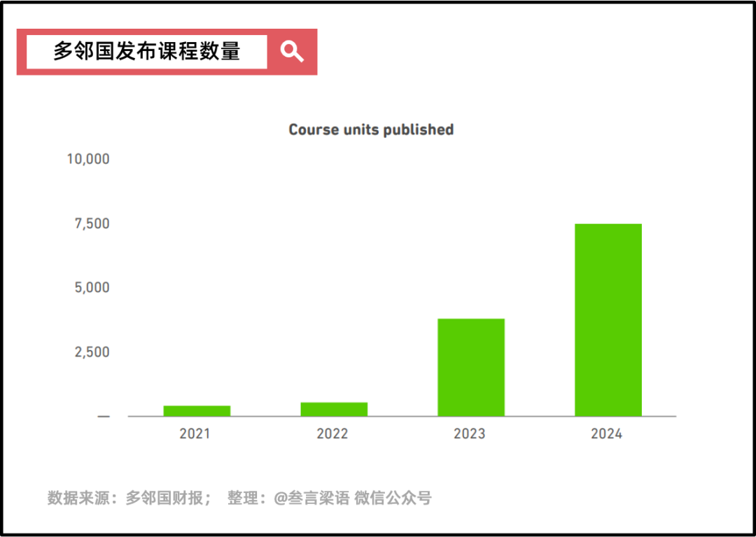Select the 7,500 axis label
Screen dimensions: 756x537
[x=92, y=223]
